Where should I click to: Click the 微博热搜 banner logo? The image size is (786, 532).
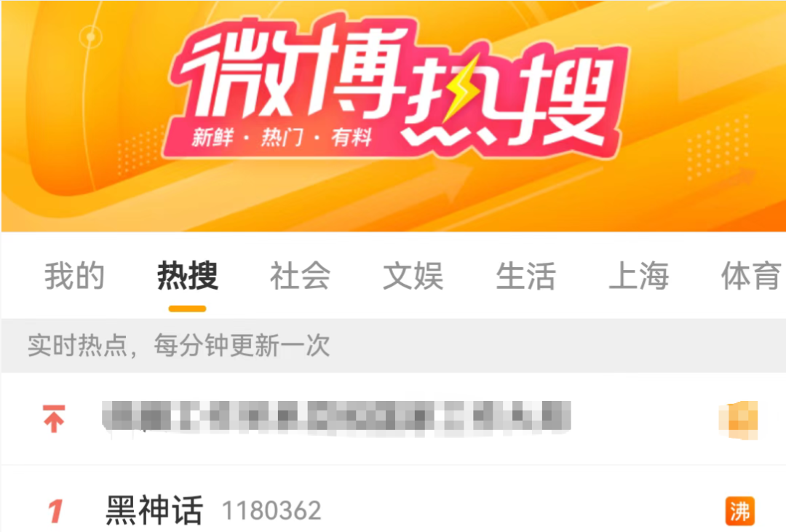396,85
